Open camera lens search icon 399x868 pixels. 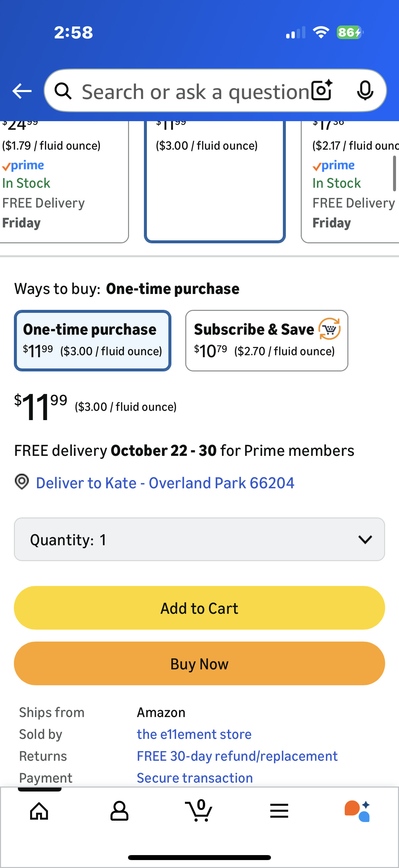pyautogui.click(x=322, y=90)
